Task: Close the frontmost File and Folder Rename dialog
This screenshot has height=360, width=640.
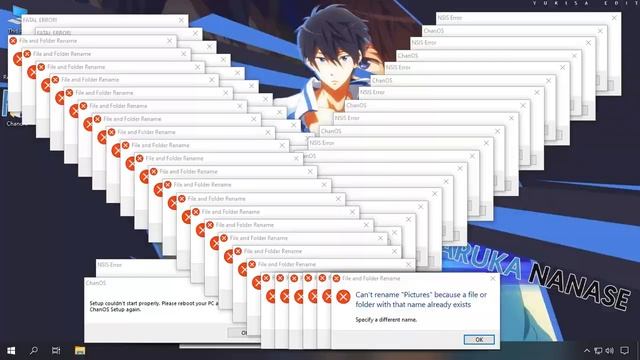Action: [x=493, y=278]
